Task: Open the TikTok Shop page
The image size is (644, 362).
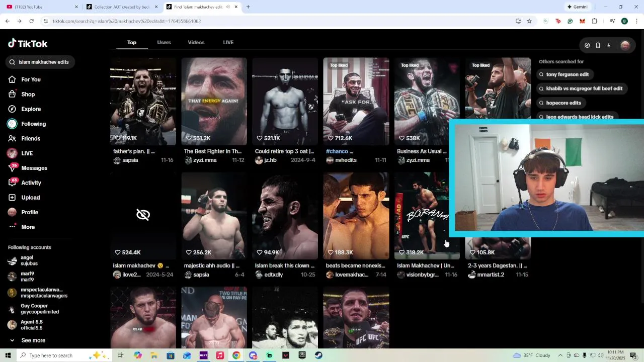Action: 28,94
